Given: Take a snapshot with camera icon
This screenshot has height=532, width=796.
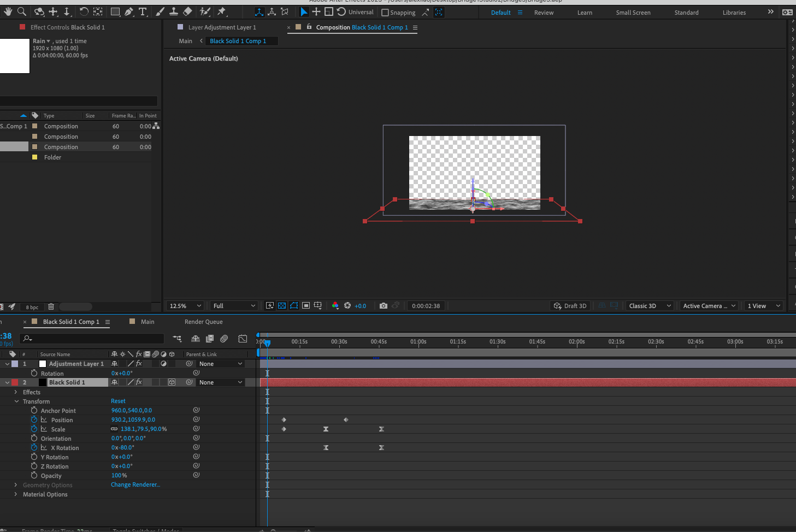Looking at the screenshot, I should (384, 306).
